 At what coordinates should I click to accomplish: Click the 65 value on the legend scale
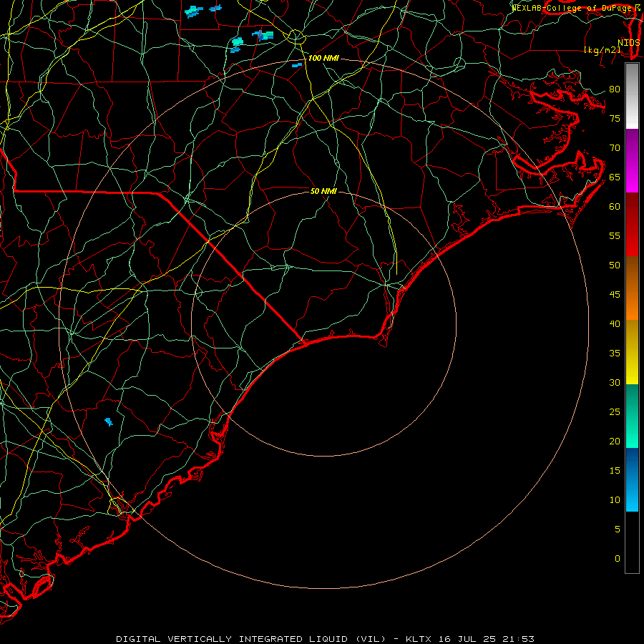(x=615, y=177)
